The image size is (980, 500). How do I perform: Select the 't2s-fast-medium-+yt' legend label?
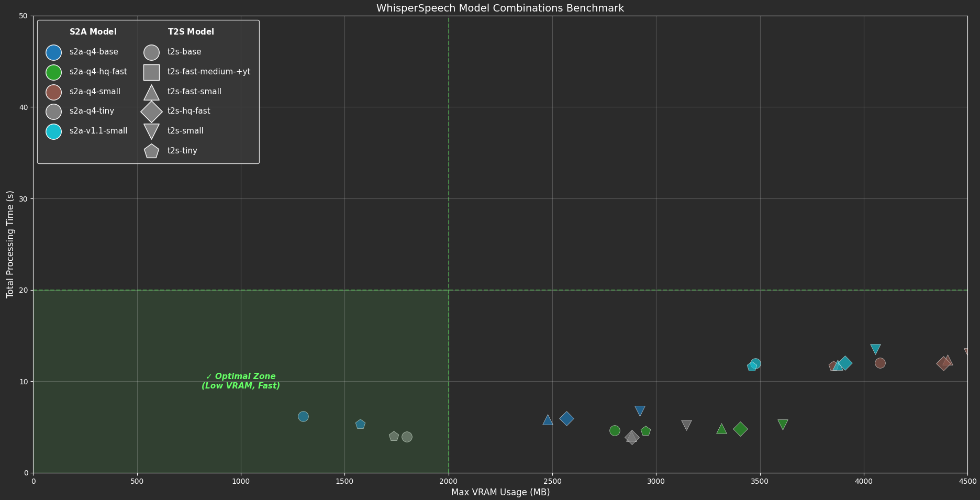(x=209, y=72)
